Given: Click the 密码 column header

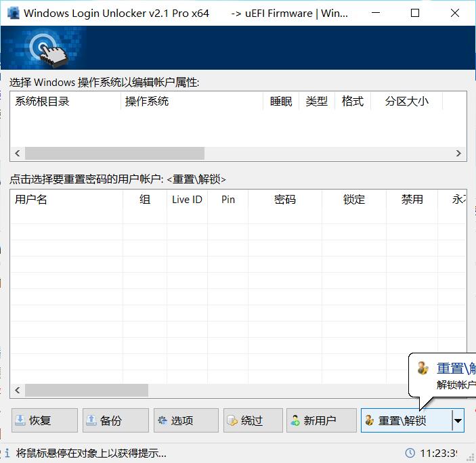Looking at the screenshot, I should [285, 200].
